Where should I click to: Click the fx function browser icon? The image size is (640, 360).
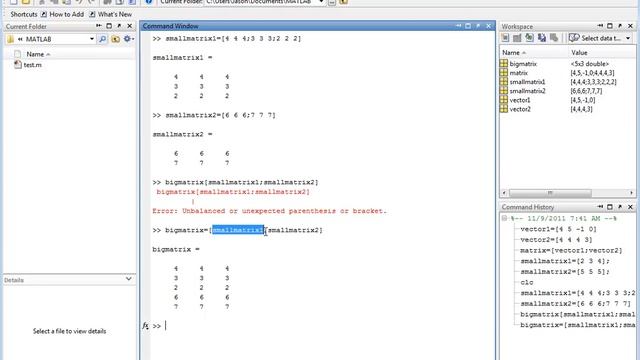(145, 326)
